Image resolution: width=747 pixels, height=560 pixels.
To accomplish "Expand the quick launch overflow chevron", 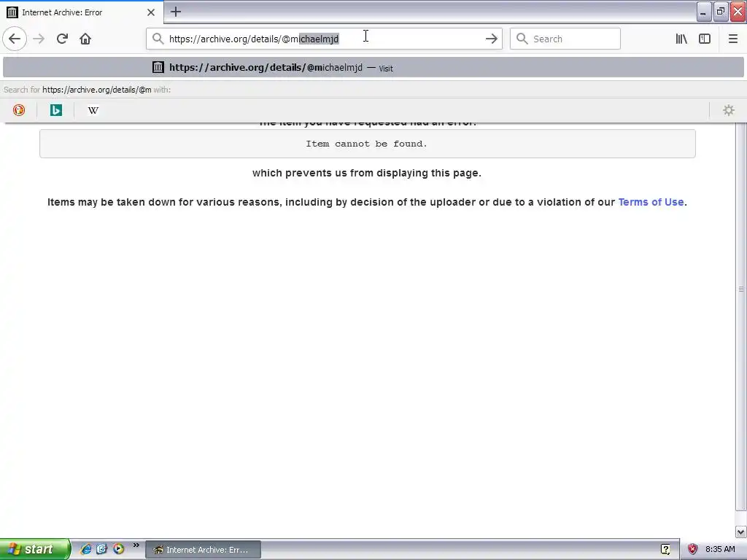I will point(136,545).
